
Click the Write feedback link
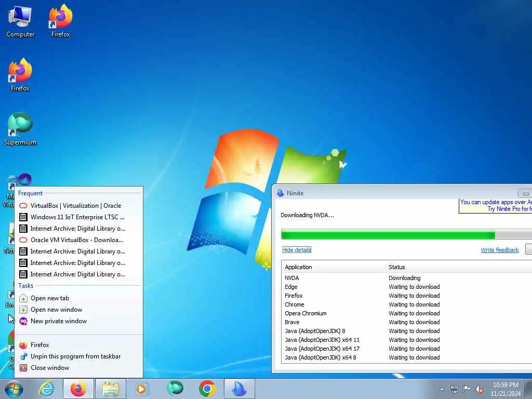point(500,250)
